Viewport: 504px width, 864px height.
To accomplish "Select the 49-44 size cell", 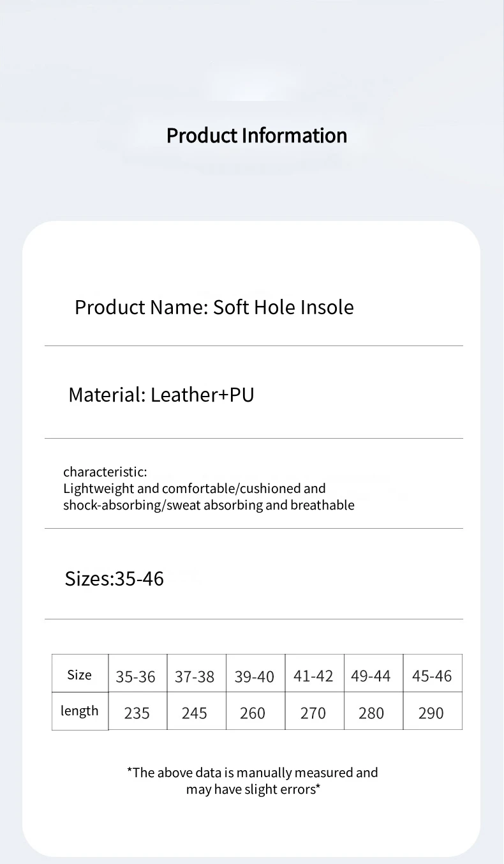I will click(371, 676).
